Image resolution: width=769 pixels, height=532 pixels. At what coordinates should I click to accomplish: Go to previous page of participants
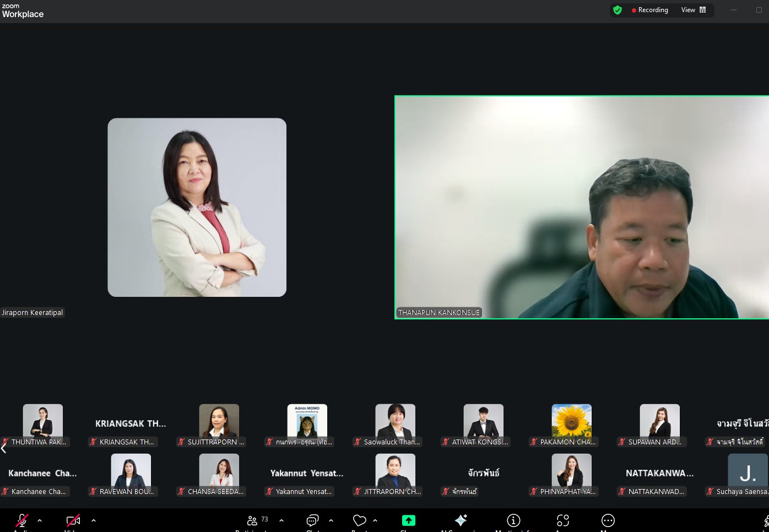pos(4,448)
